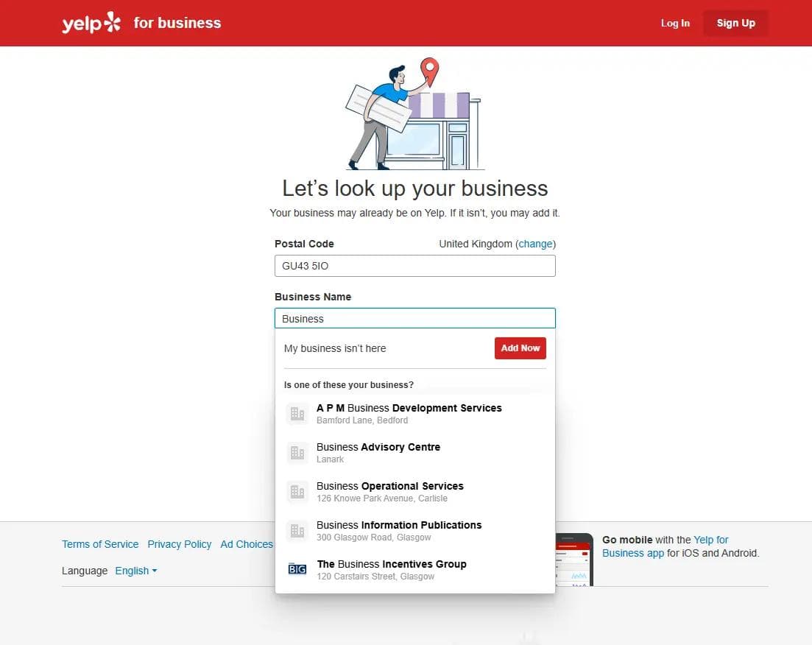
Task: Click building icon beside Business Information Publications
Action: tap(297, 531)
